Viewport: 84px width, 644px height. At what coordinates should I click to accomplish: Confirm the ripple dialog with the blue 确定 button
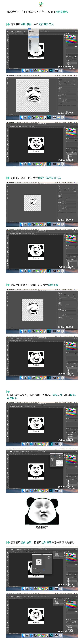pyautogui.click(x=49, y=556)
